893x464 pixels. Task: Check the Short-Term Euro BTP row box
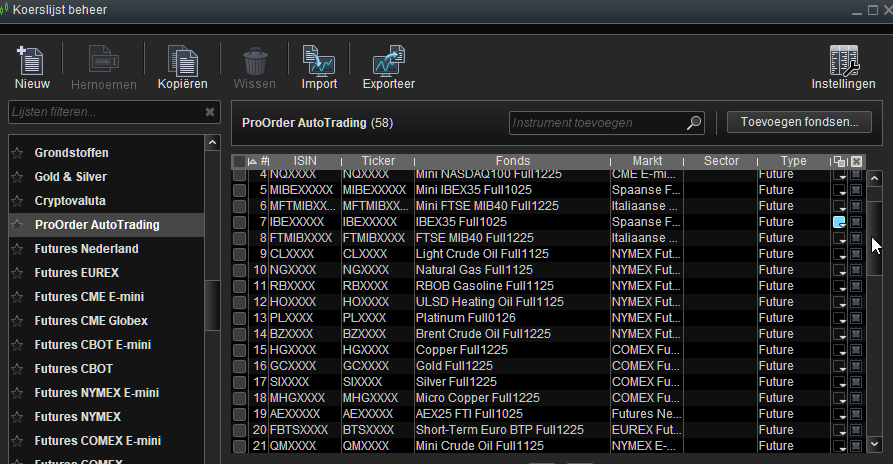(239, 430)
